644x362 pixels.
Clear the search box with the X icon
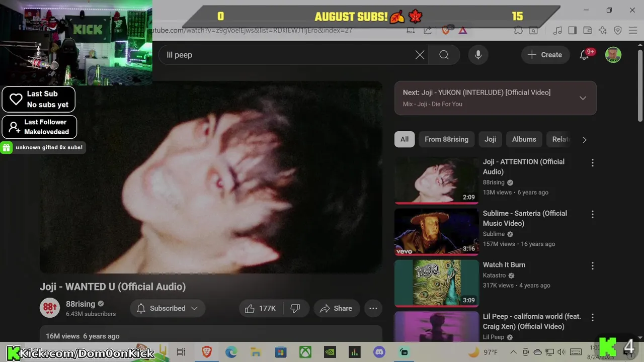click(x=420, y=55)
